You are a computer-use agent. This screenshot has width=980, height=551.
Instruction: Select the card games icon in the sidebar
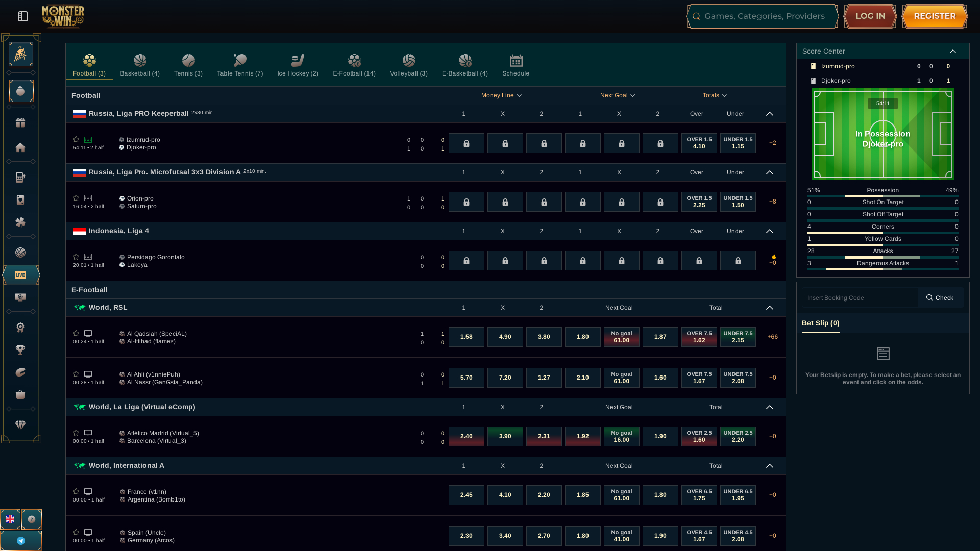pyautogui.click(x=20, y=199)
